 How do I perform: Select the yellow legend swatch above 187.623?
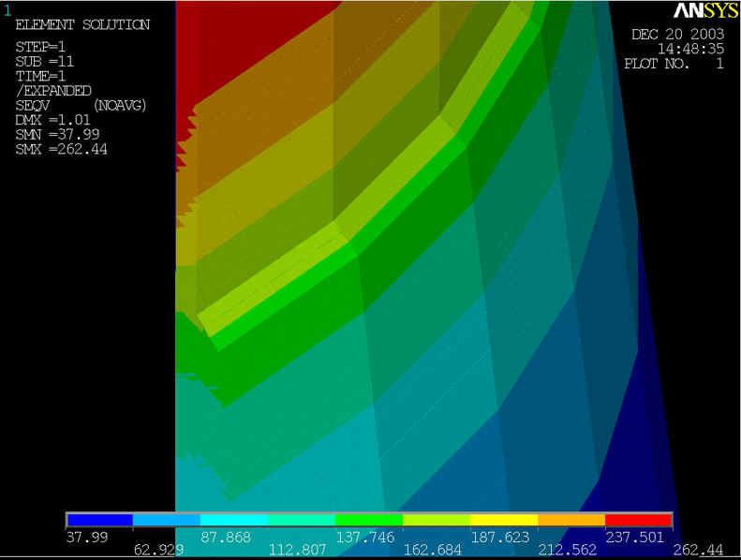tap(504, 521)
